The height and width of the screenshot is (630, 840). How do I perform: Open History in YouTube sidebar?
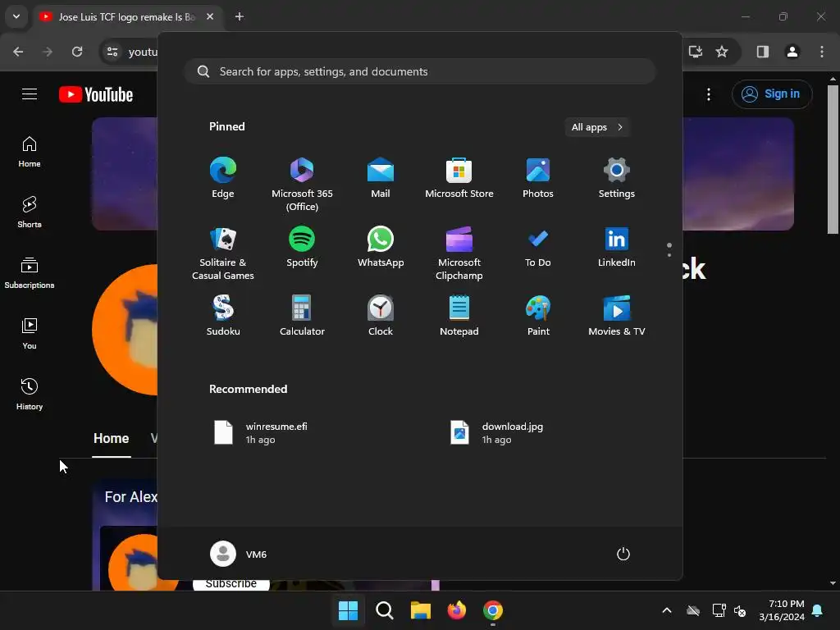click(30, 395)
